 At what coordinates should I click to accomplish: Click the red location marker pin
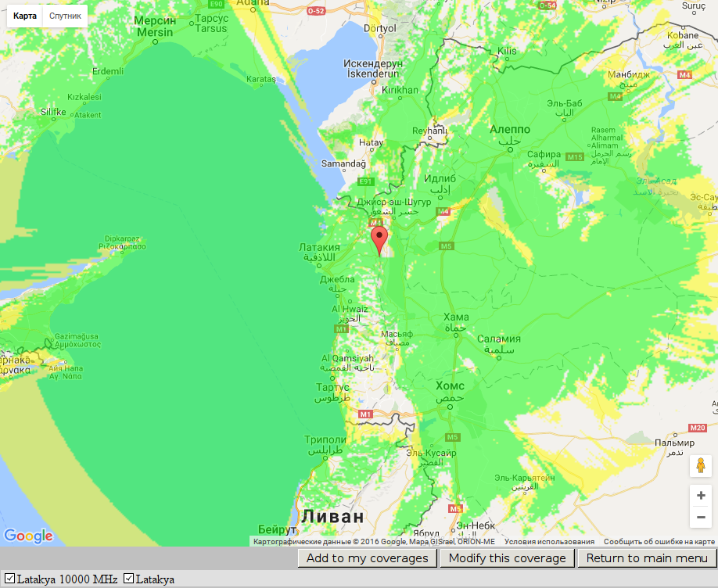[379, 238]
